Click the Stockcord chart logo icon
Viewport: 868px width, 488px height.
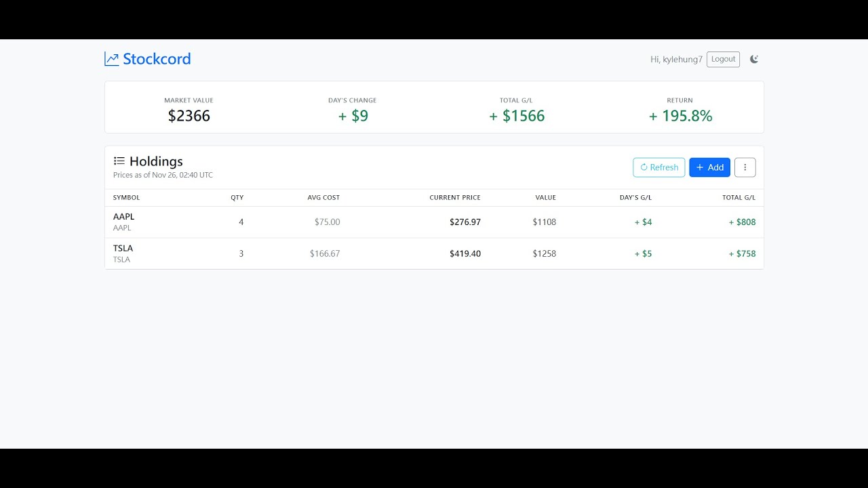pos(112,59)
